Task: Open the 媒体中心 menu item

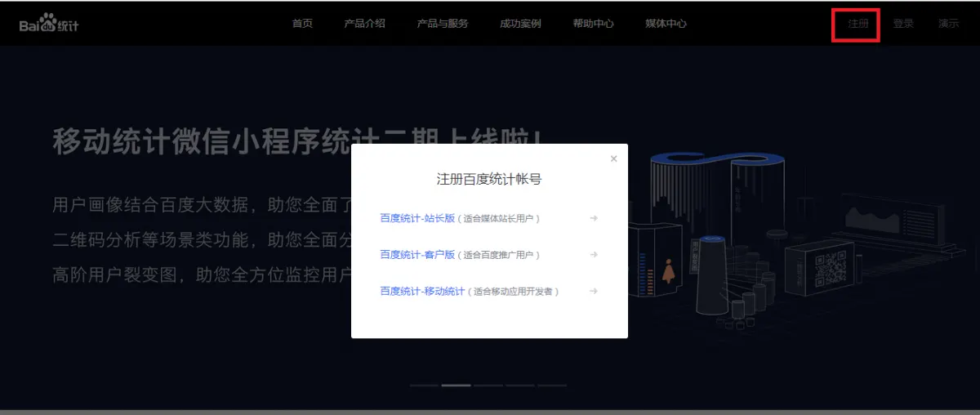Action: coord(666,23)
